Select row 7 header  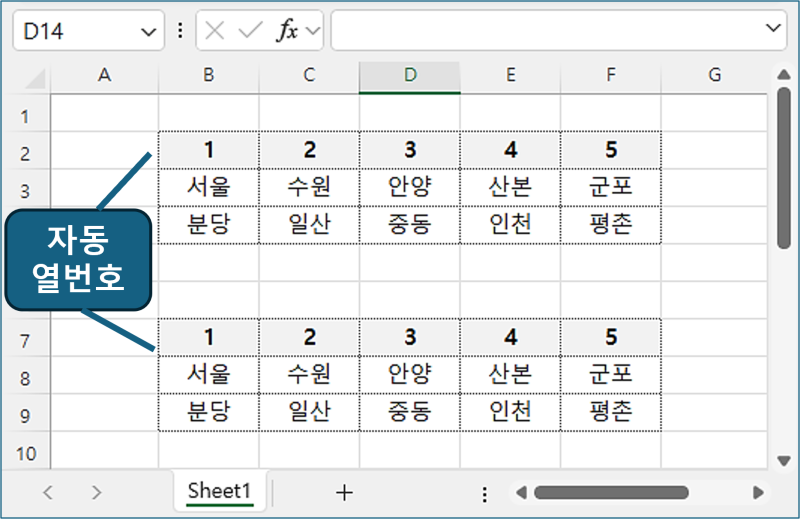27,342
